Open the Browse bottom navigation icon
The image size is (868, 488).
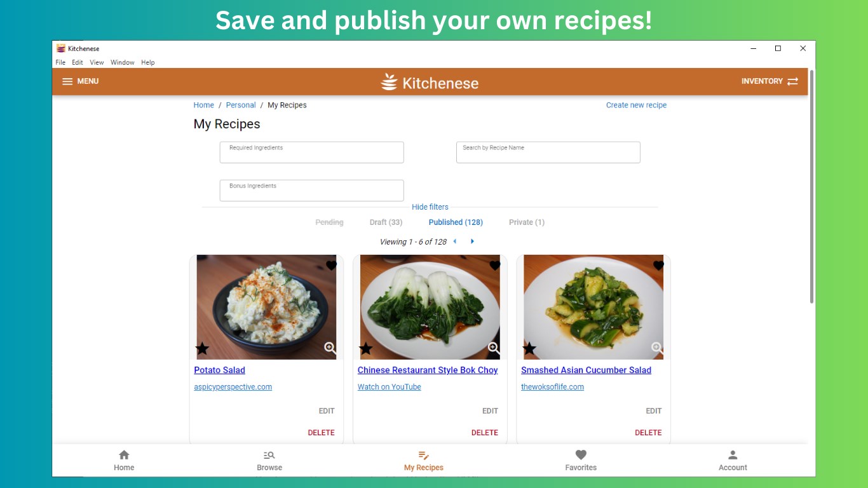click(x=269, y=455)
